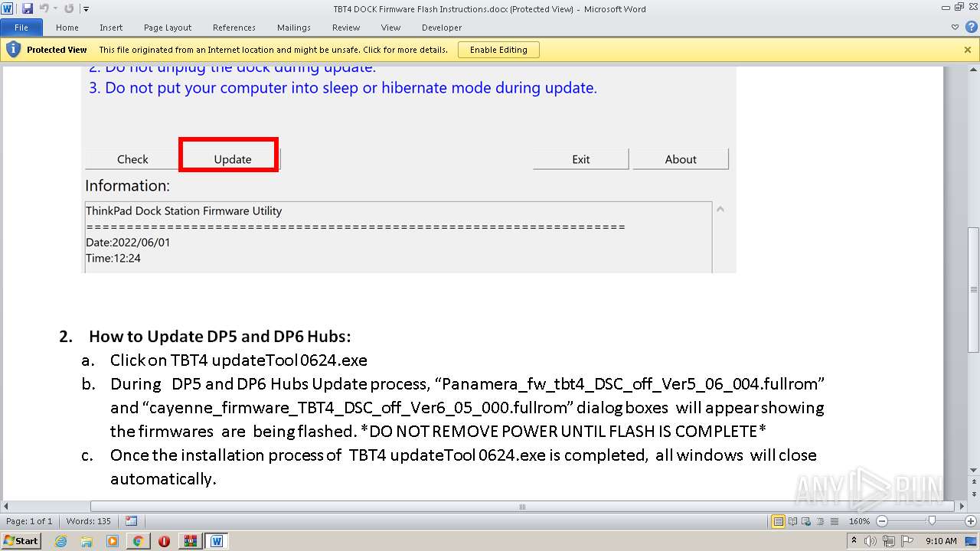Click the 9:10 AM system clock

[x=941, y=541]
